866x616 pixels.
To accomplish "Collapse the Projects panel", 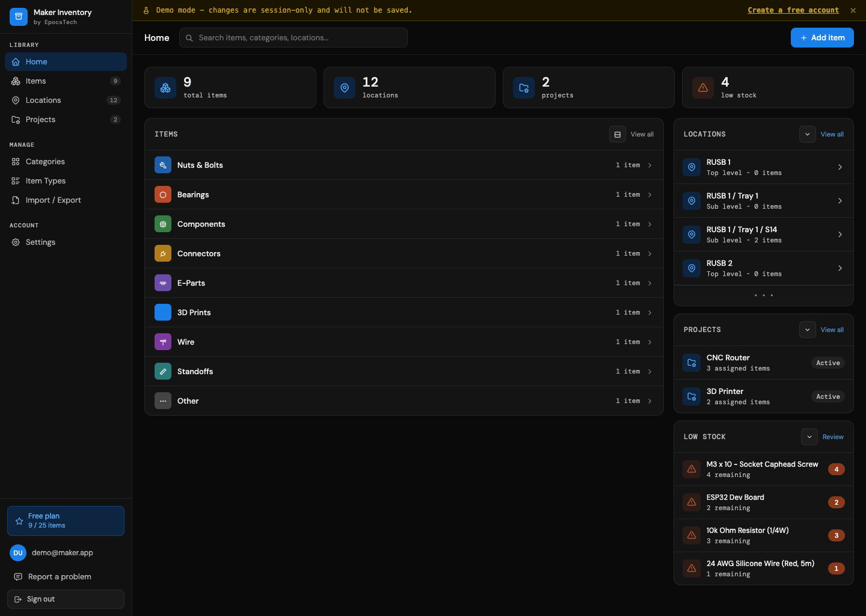I will pyautogui.click(x=808, y=330).
